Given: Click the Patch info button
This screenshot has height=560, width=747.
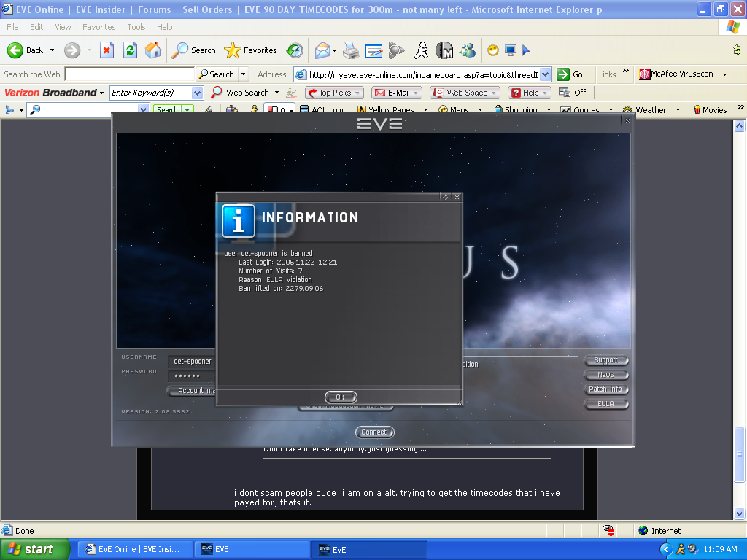Looking at the screenshot, I should point(605,389).
